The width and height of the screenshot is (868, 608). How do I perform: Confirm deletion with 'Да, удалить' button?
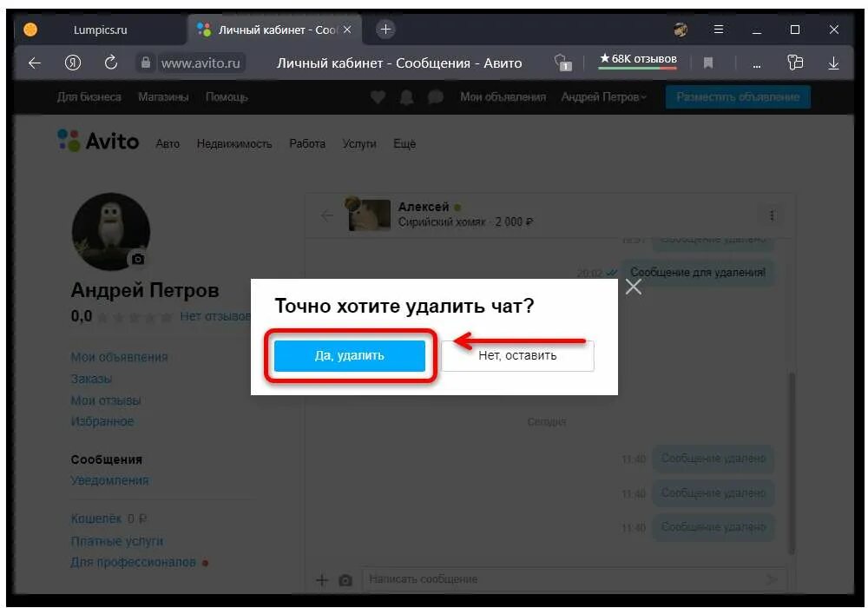coord(349,355)
